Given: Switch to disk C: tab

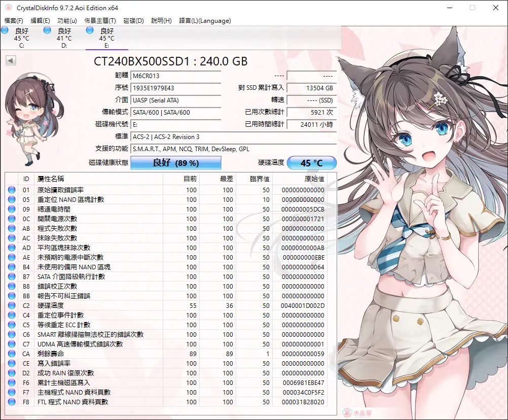Looking at the screenshot, I should (x=21, y=38).
